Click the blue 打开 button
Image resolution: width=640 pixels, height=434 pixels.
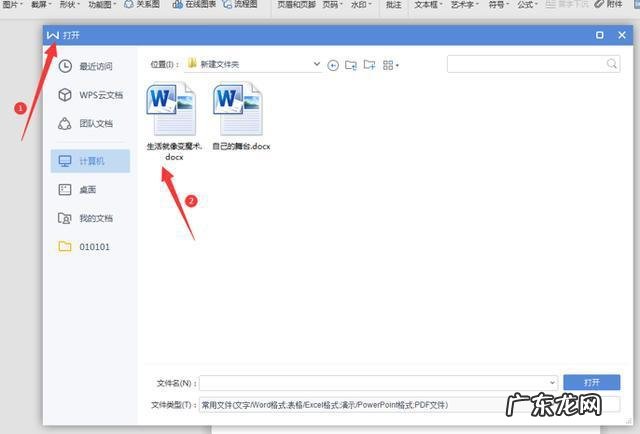click(591, 382)
